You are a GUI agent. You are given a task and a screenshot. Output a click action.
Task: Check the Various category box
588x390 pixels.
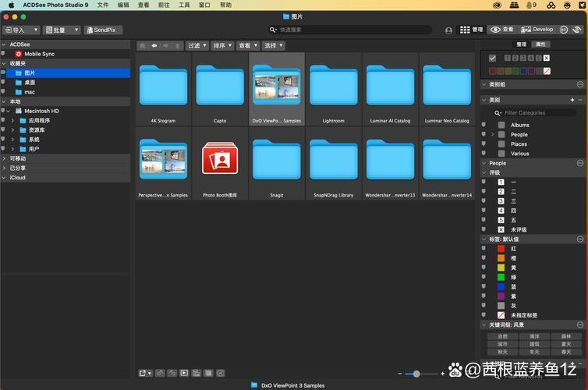click(501, 154)
